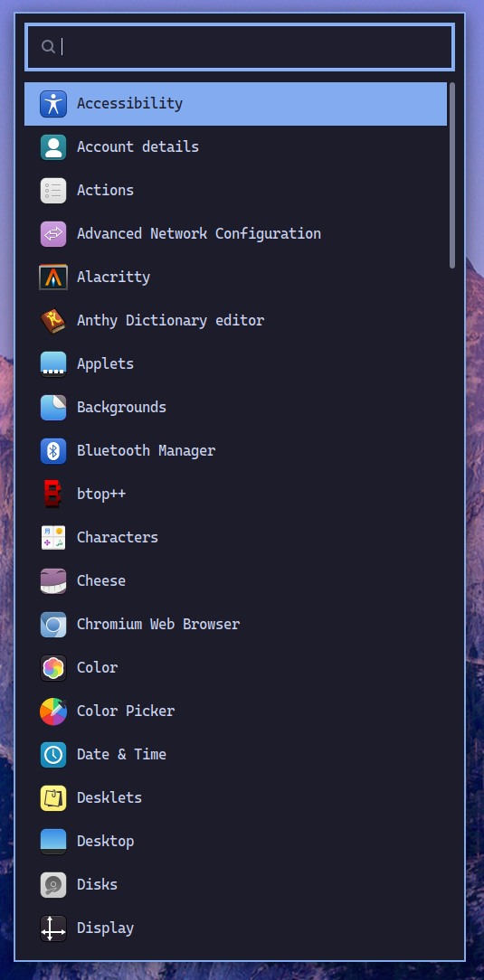This screenshot has width=484, height=980.
Task: Click the Anthy Dictionary editor book icon
Action: [x=53, y=321]
